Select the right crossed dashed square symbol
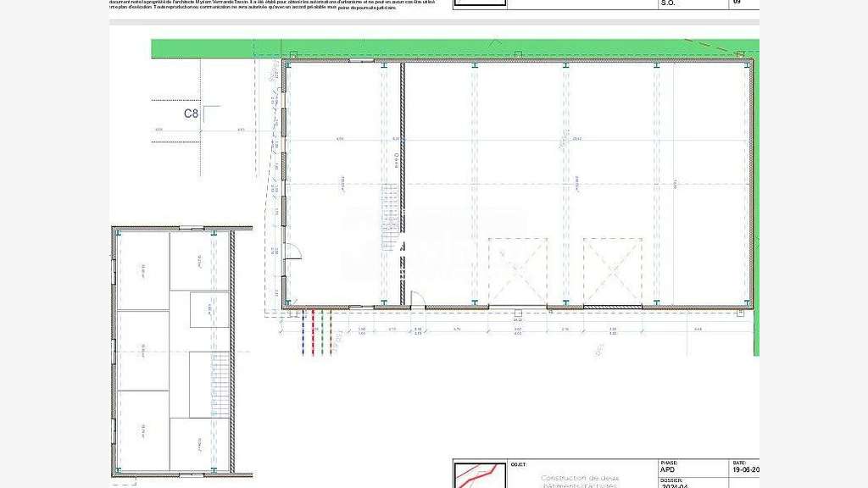This screenshot has height=488, width=868. coord(613,271)
